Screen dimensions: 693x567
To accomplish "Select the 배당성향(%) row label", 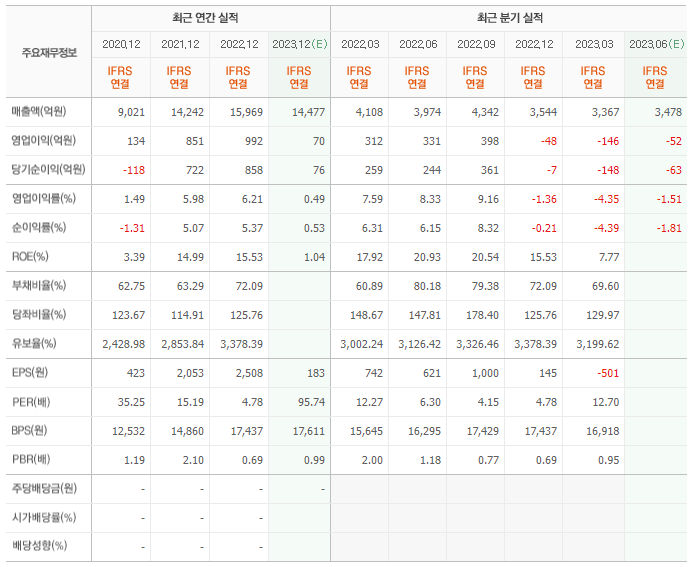I will click(x=39, y=546).
